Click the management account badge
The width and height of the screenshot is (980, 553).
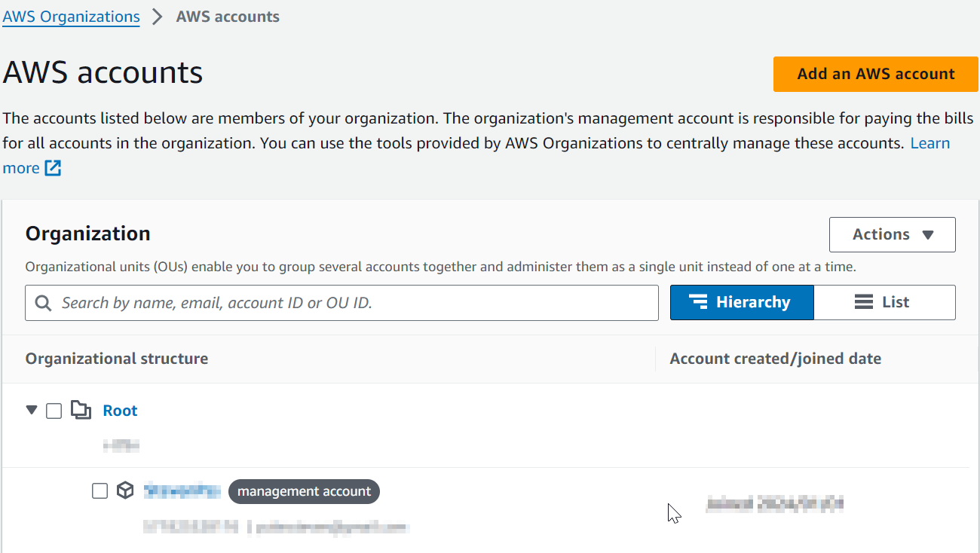pos(304,491)
